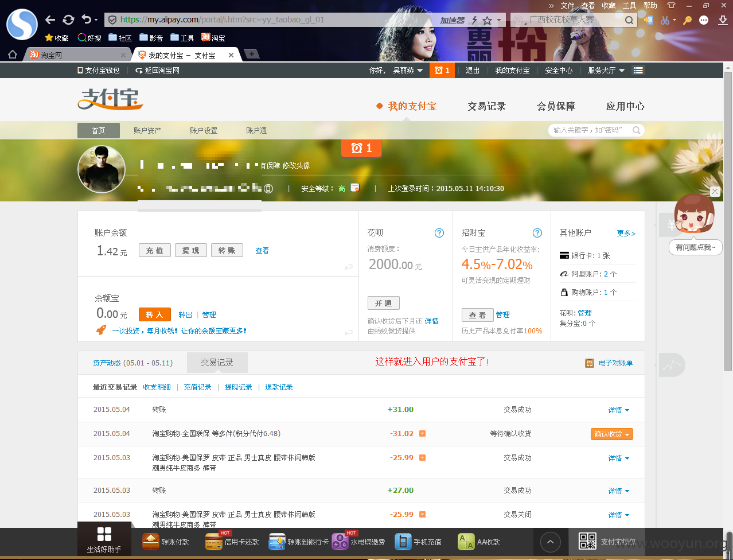Click the lightning accelerator icon
Viewport: 733px width, 560px height.
tap(474, 20)
